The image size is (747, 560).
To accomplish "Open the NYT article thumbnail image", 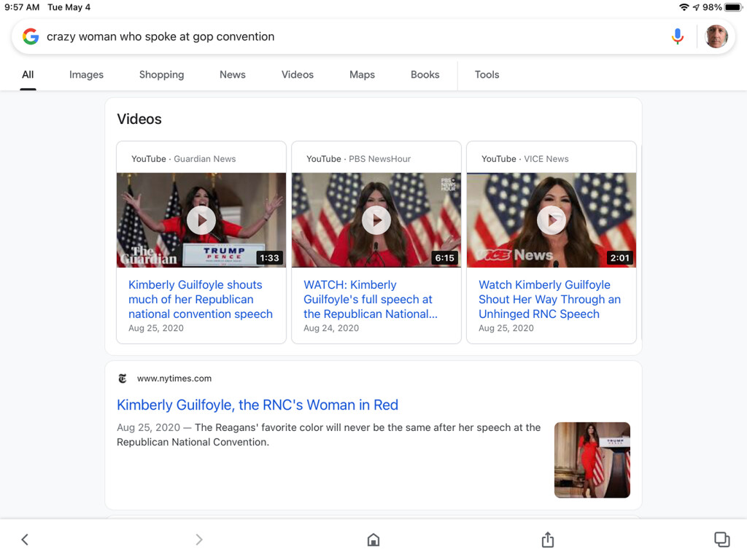I will tap(592, 460).
